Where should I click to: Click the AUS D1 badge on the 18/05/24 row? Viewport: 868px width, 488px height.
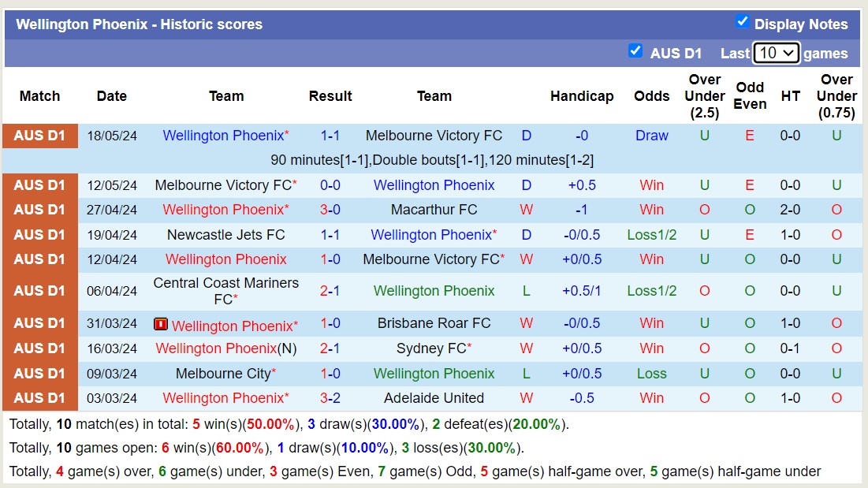tap(39, 135)
